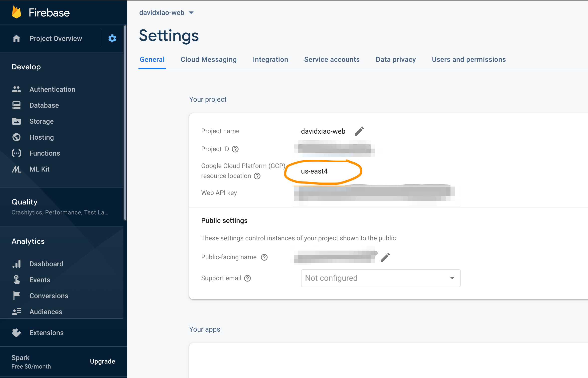Open Hosting page
Viewport: 588px width, 378px height.
[41, 137]
